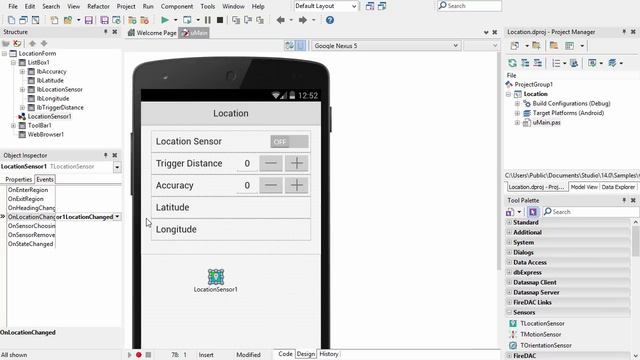Click the blue Help question mark icon
The height and width of the screenshot is (360, 640).
330,20
